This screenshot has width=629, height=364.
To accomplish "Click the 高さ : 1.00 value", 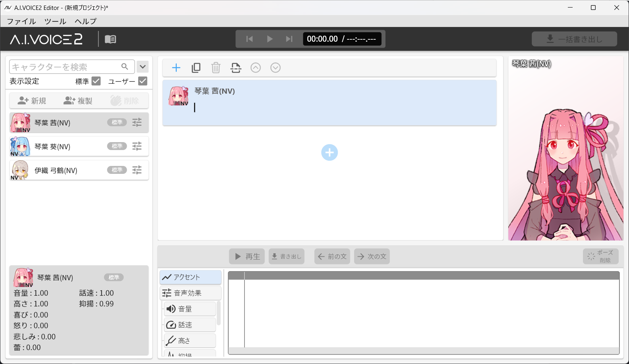I will (x=31, y=304).
